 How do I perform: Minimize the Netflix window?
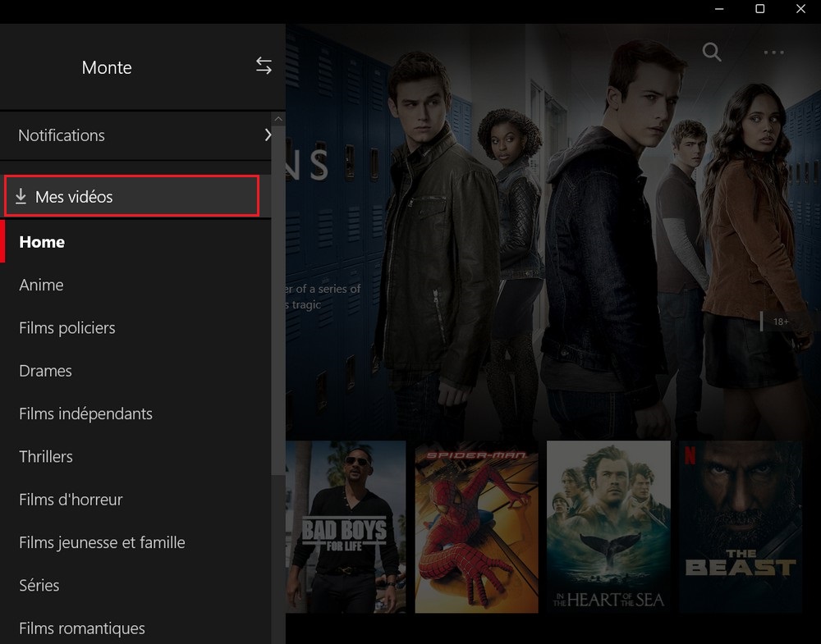(719, 9)
